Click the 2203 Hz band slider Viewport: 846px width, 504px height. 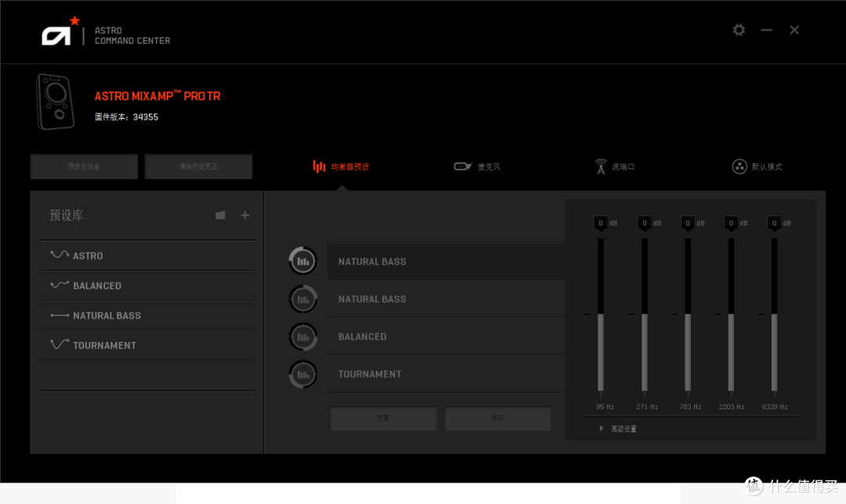[x=731, y=315]
